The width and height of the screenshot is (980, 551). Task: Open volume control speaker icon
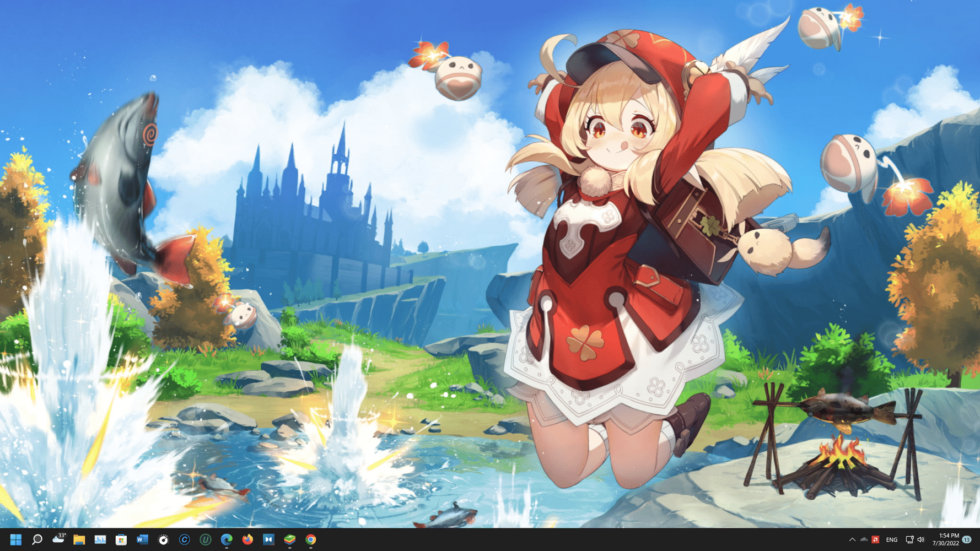(920, 539)
